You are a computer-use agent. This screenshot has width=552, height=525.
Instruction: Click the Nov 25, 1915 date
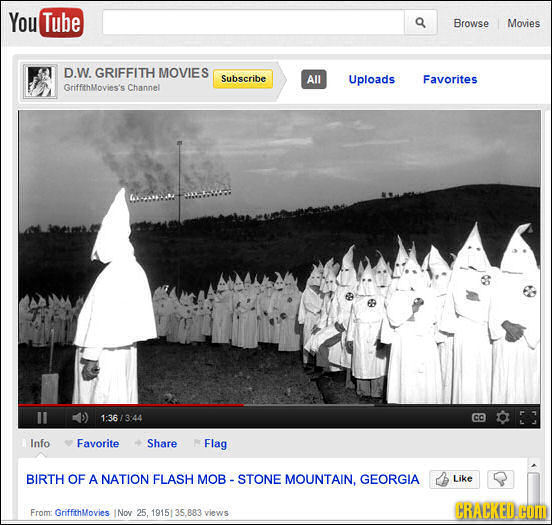coord(143,513)
